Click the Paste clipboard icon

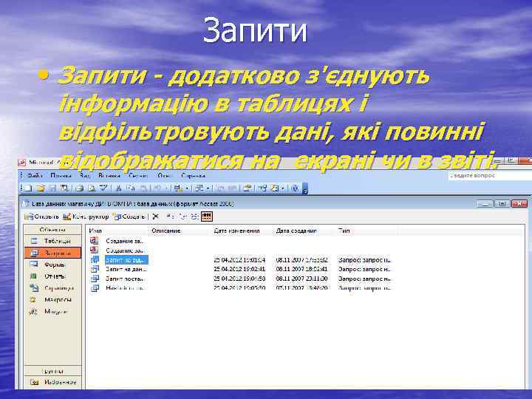coord(143,188)
